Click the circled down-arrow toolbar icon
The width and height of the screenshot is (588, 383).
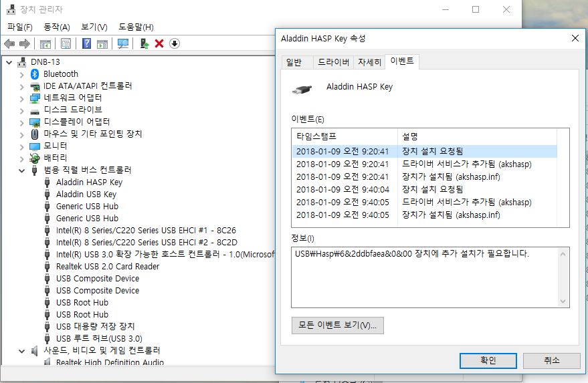click(x=175, y=43)
